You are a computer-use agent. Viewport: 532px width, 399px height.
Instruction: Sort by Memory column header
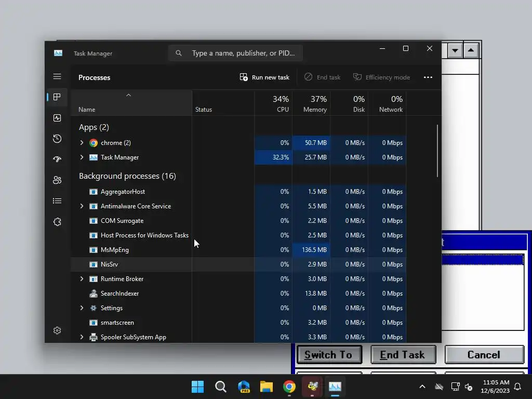[x=311, y=103]
